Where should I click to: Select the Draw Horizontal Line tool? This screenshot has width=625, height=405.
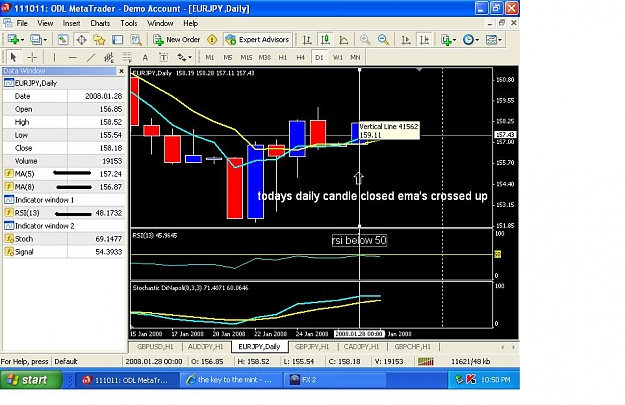click(72, 57)
